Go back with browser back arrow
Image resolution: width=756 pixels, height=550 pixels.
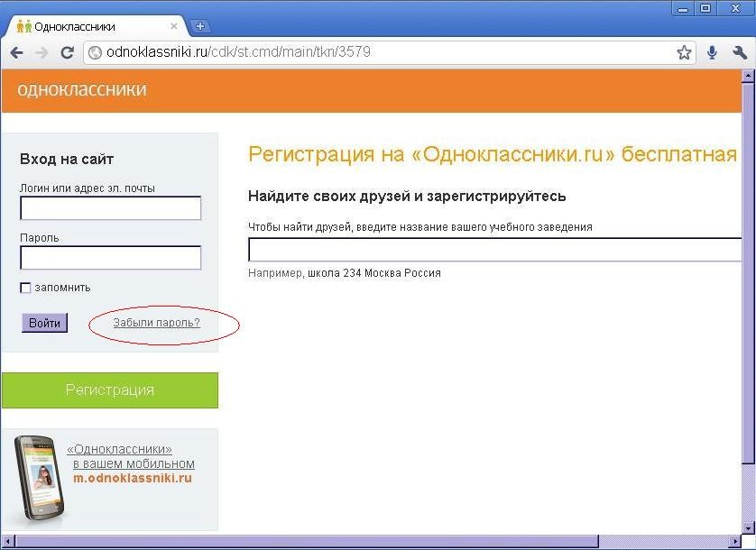pos(16,52)
